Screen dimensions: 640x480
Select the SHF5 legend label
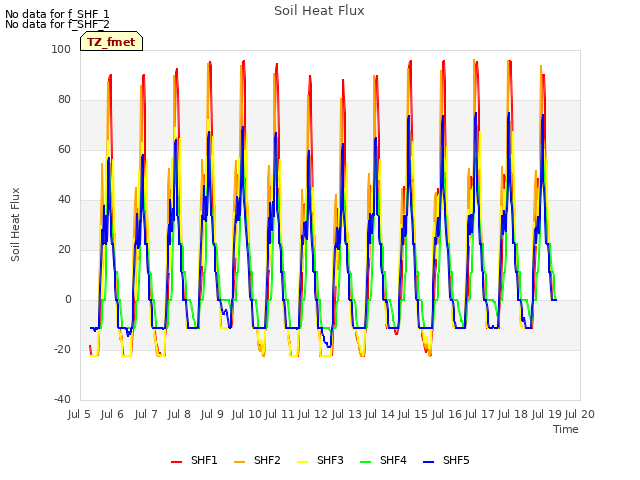(456, 460)
